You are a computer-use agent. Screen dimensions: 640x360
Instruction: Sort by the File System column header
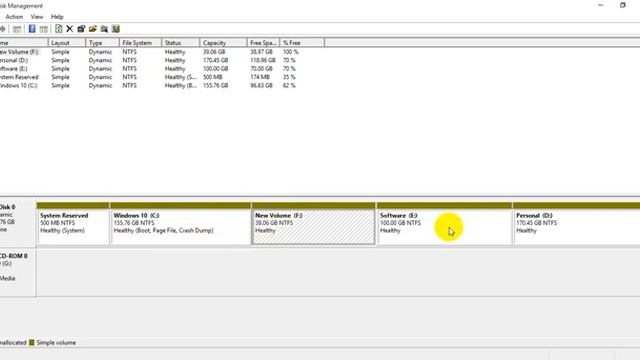(x=140, y=42)
